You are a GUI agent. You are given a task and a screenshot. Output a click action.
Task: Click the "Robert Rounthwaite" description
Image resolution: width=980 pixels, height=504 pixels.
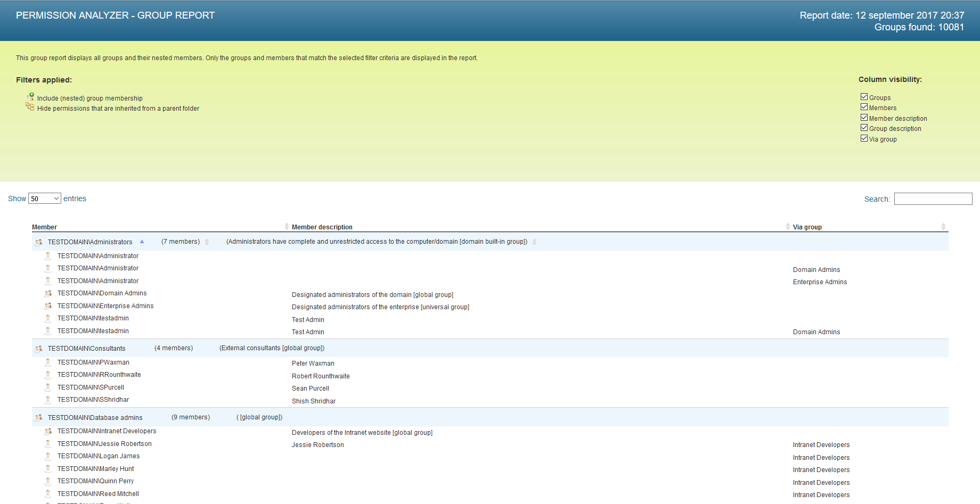point(321,376)
